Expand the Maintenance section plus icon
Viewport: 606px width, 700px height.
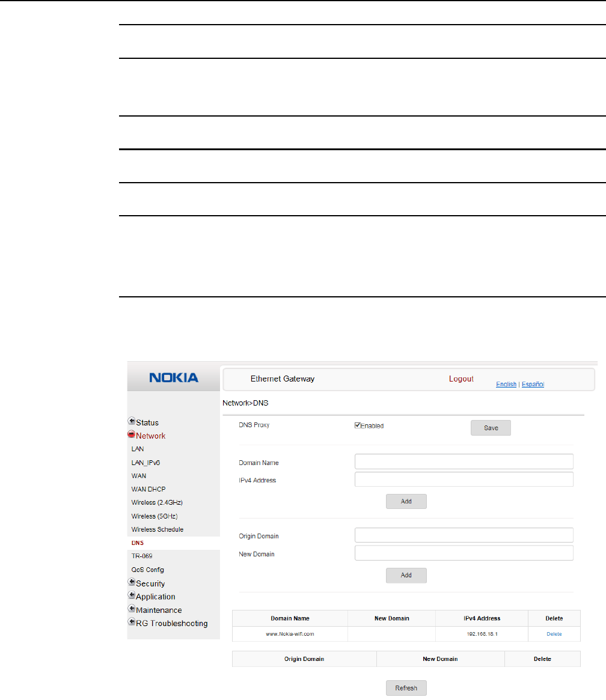coord(131,609)
